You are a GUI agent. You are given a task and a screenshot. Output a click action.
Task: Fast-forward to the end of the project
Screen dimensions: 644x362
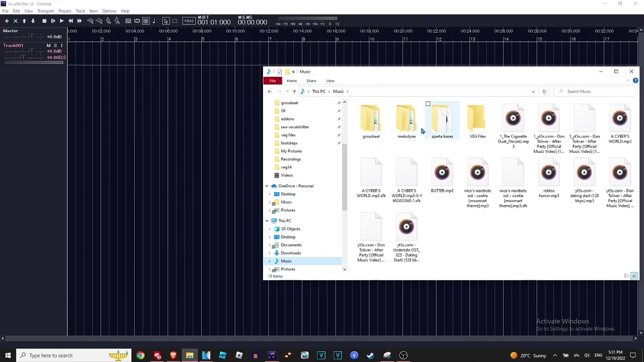[x=79, y=21]
